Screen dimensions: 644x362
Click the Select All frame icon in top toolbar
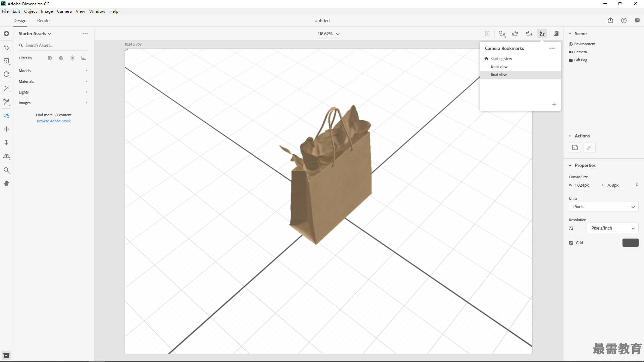(488, 34)
